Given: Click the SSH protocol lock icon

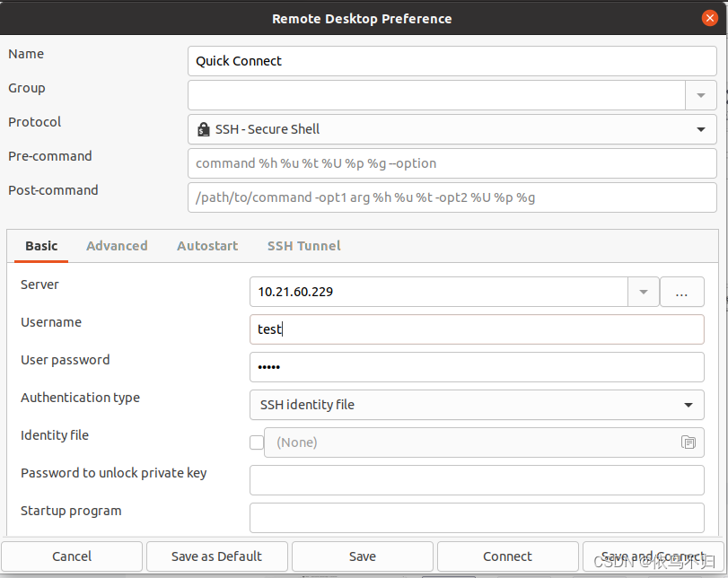Looking at the screenshot, I should [204, 129].
